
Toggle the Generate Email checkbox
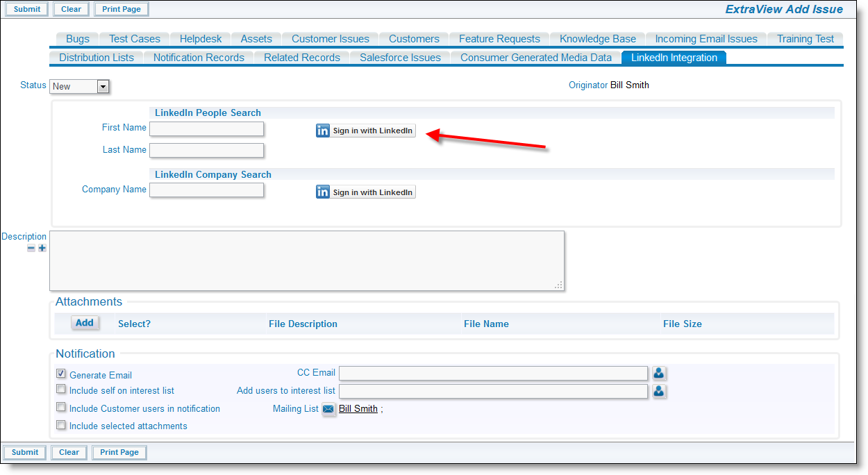[61, 374]
